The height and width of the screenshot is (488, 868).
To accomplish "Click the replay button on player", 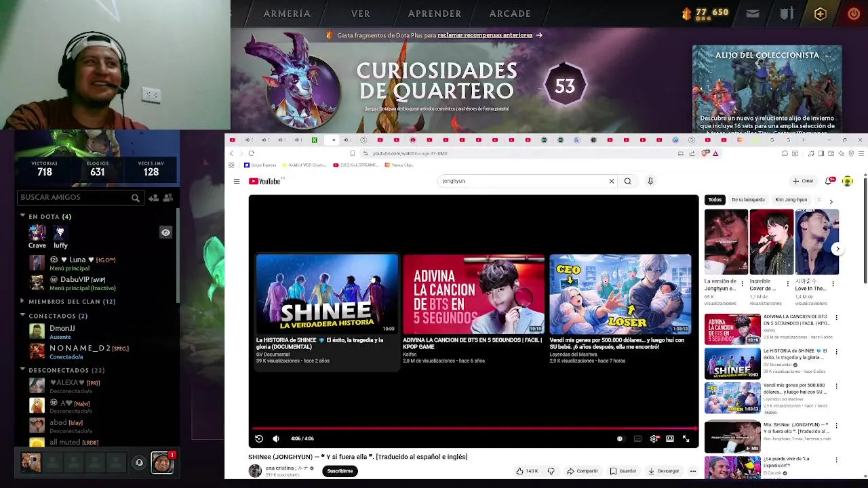I will coord(259,439).
